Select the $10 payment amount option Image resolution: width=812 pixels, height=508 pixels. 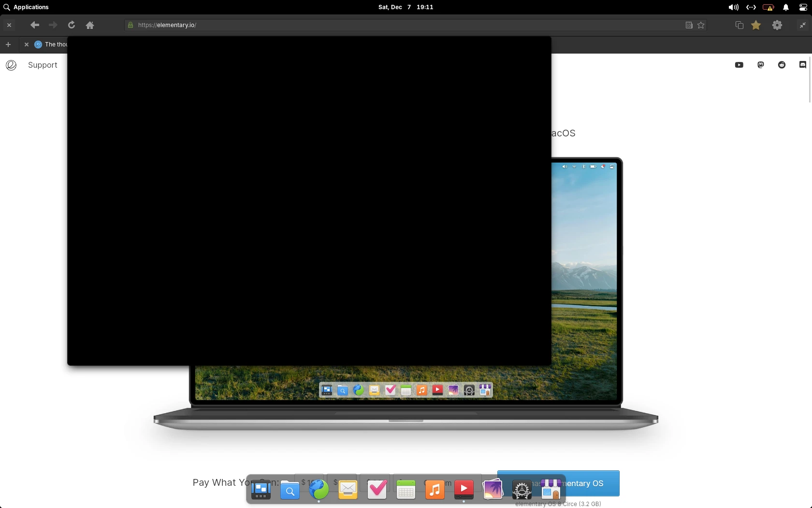[x=308, y=482]
